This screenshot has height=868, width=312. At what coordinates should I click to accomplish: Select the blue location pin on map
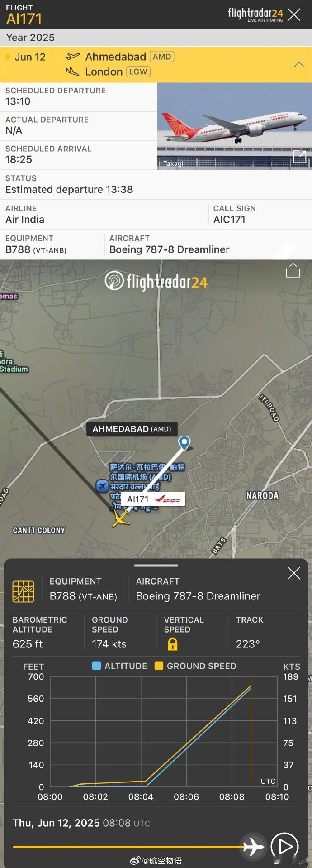(184, 443)
